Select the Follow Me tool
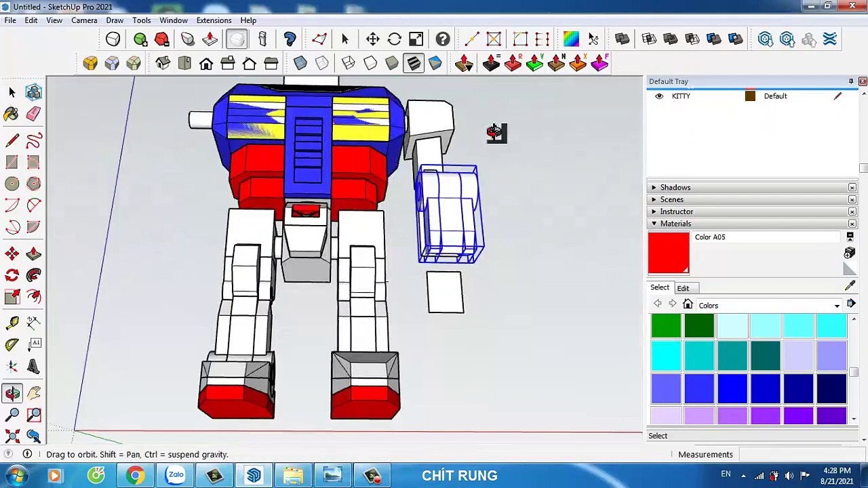This screenshot has width=868, height=488. [x=33, y=275]
